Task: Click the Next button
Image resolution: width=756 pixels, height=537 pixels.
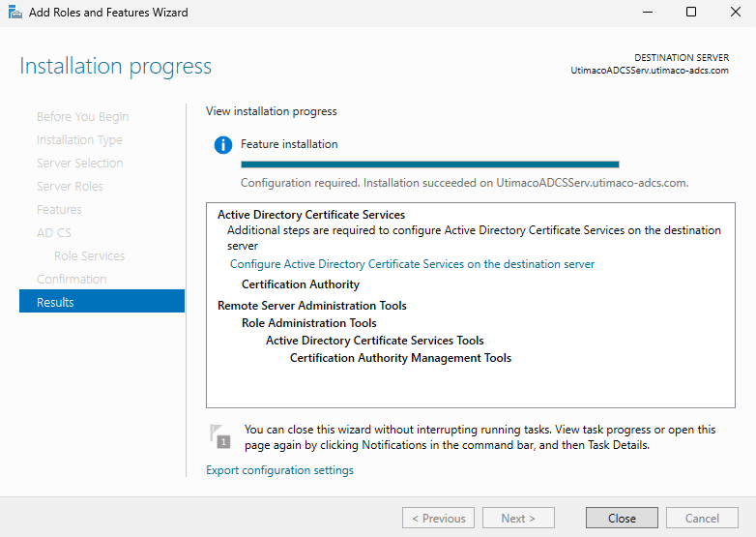Action: (x=518, y=518)
